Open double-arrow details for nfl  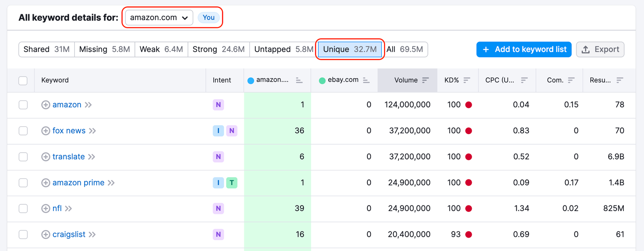pos(68,209)
